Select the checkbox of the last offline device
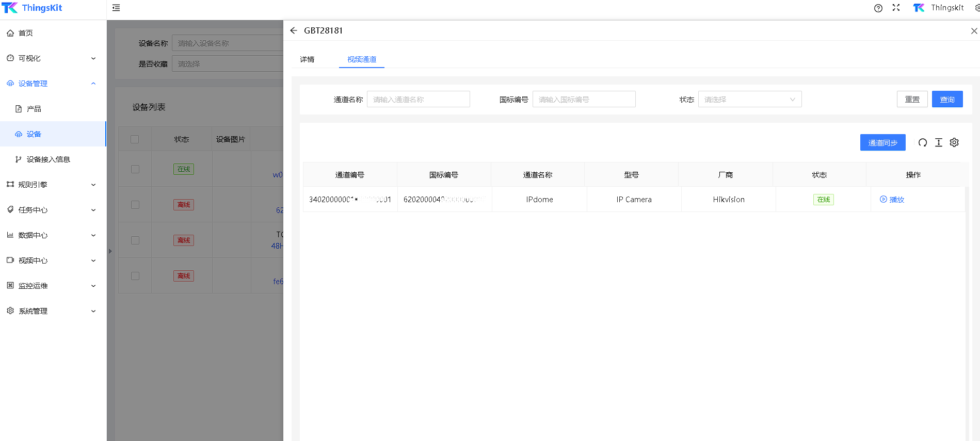Image resolution: width=980 pixels, height=441 pixels. [x=135, y=276]
